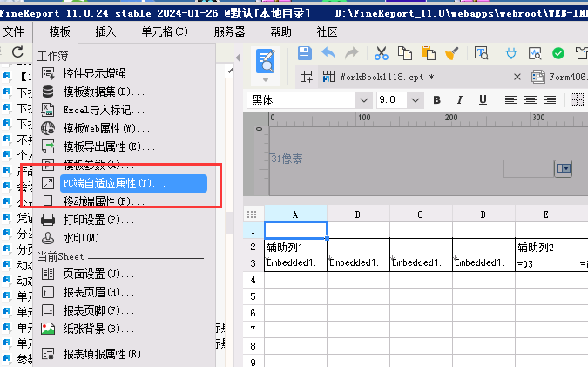The image size is (588, 367).
Task: Open the 模板 menu
Action: click(x=59, y=31)
